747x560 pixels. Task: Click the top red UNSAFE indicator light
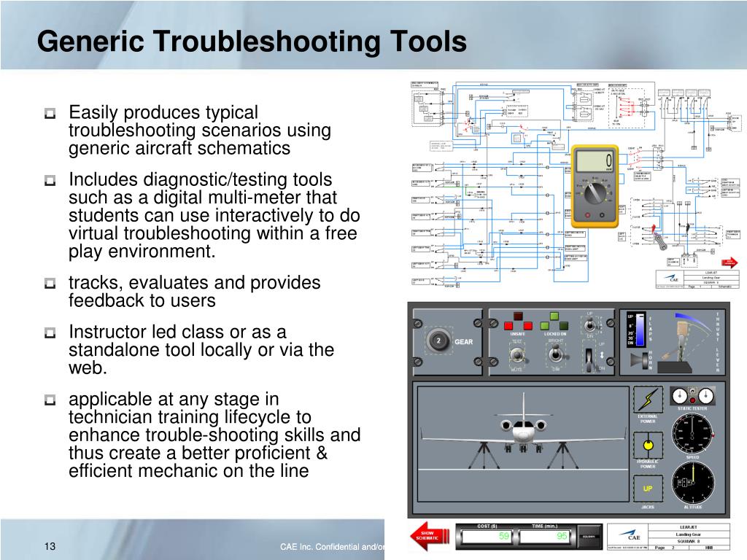click(518, 316)
